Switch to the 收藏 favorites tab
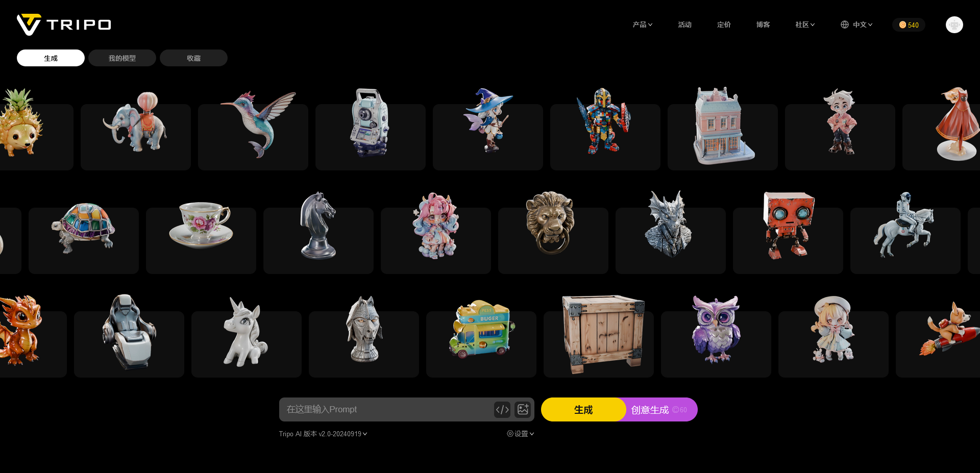The height and width of the screenshot is (473, 980). click(x=193, y=58)
